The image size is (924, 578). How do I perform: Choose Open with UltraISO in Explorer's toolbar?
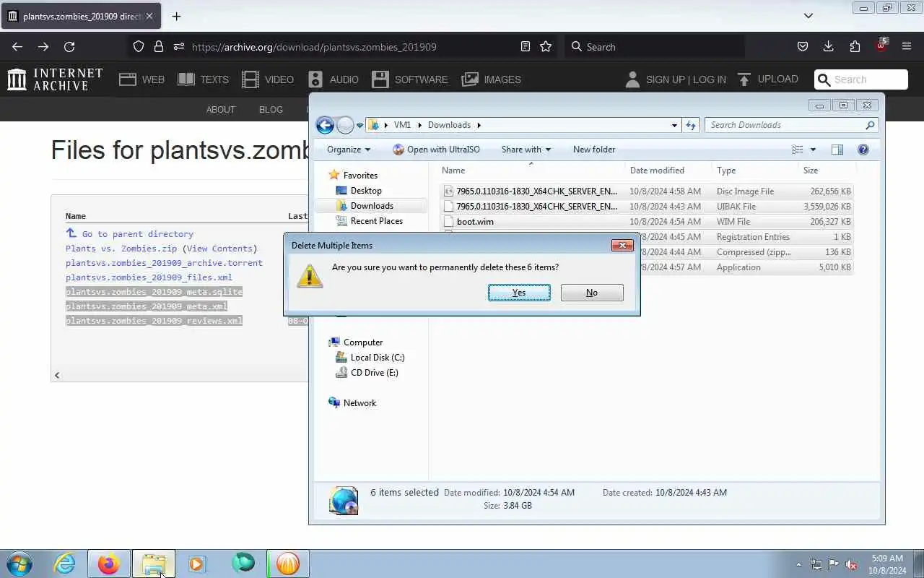(436, 150)
